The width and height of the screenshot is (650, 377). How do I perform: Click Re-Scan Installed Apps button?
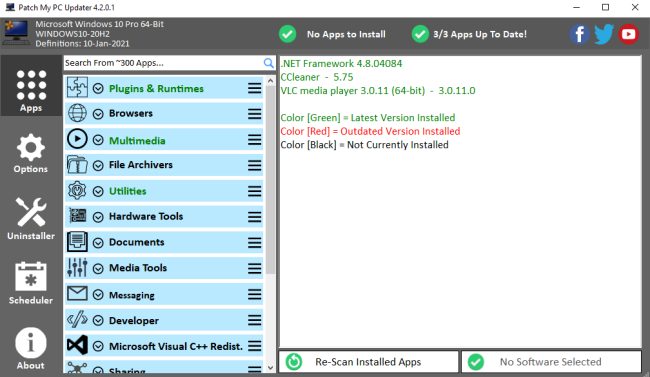[x=369, y=362]
